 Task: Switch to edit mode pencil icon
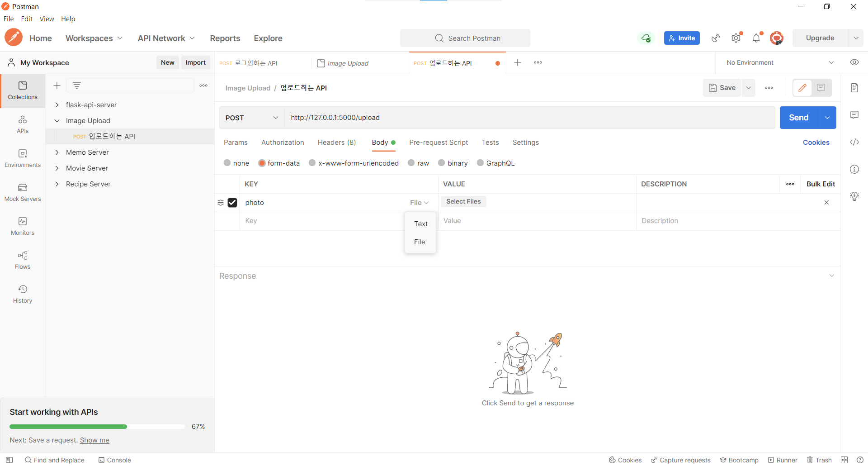[802, 88]
